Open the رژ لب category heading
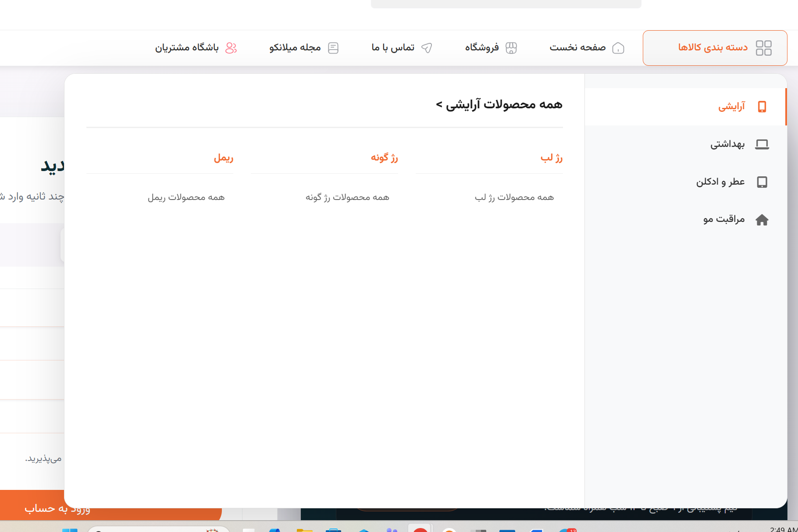798x532 pixels. pos(551,158)
